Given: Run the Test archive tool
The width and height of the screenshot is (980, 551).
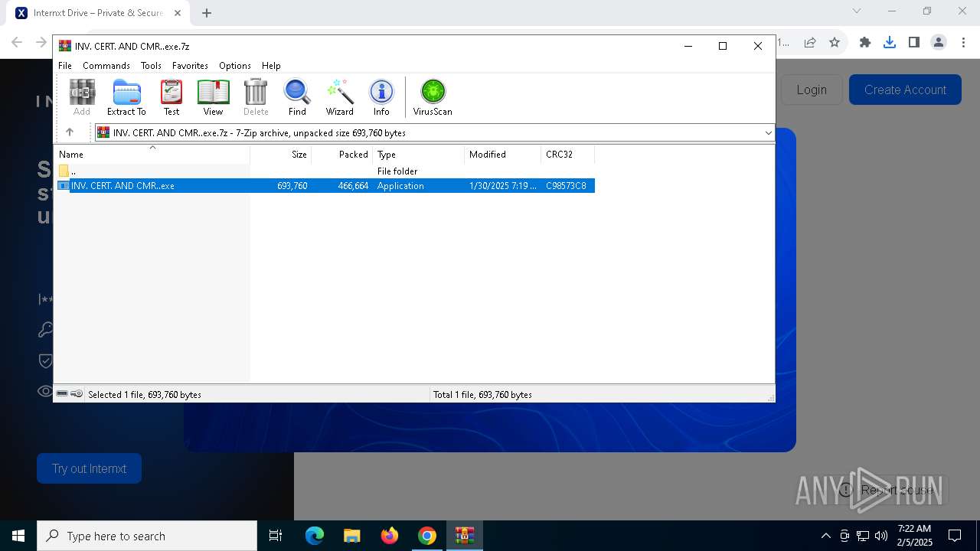Looking at the screenshot, I should click(171, 97).
